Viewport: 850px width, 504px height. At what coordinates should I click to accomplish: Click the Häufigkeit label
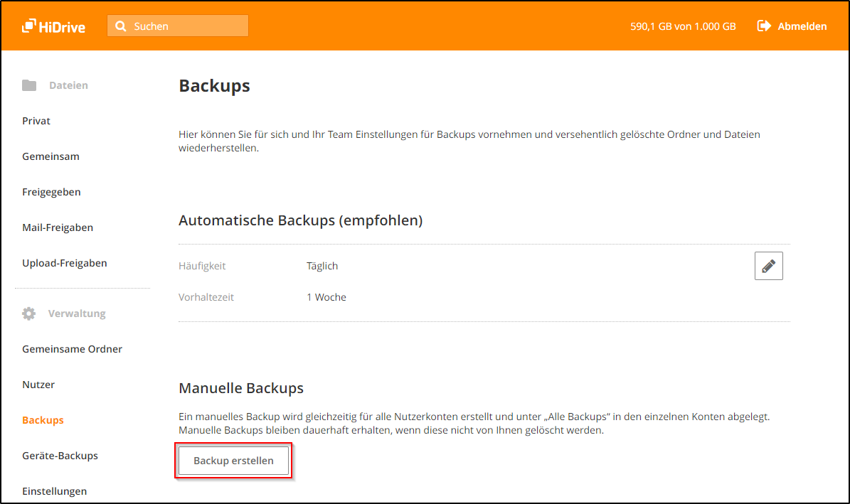202,266
